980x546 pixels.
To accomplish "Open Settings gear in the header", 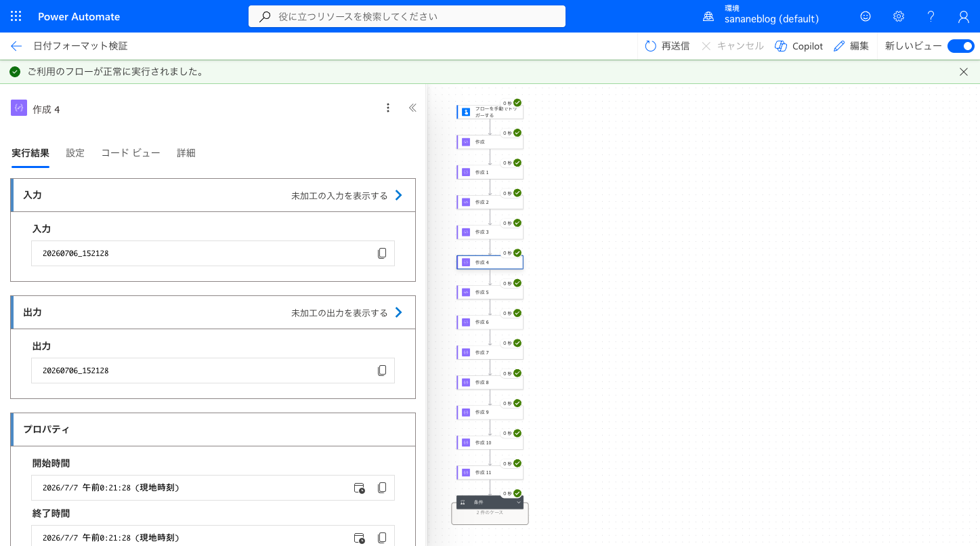I will point(899,16).
